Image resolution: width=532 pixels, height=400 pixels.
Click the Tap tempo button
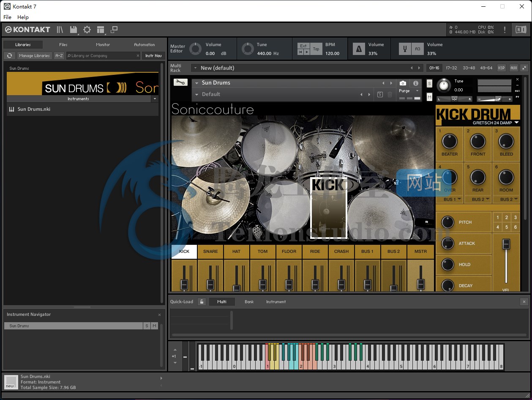[316, 49]
